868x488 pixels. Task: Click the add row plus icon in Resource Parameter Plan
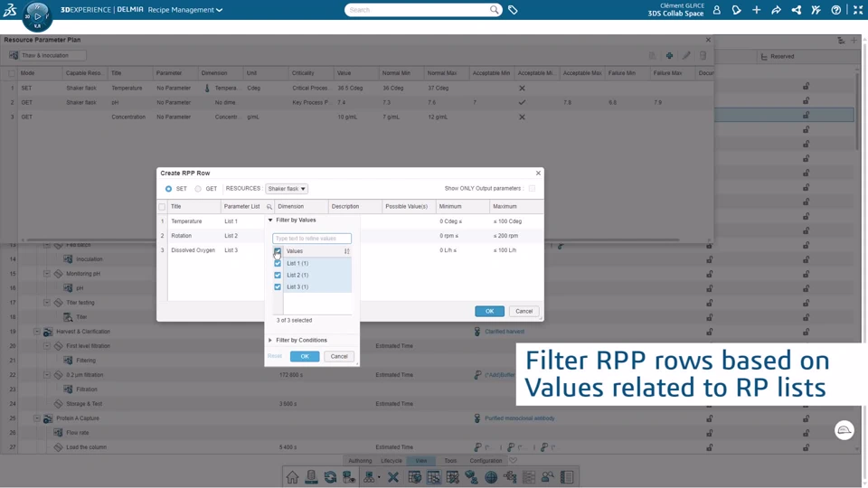pyautogui.click(x=669, y=56)
